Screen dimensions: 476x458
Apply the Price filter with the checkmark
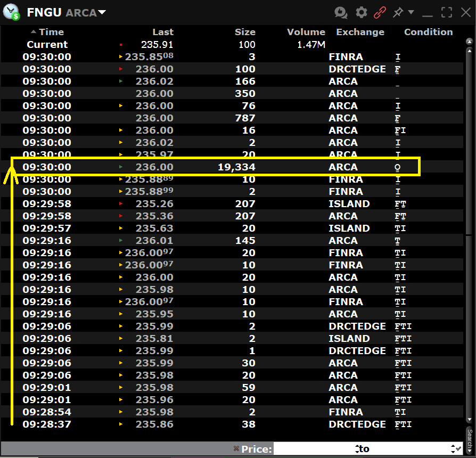coord(458,449)
